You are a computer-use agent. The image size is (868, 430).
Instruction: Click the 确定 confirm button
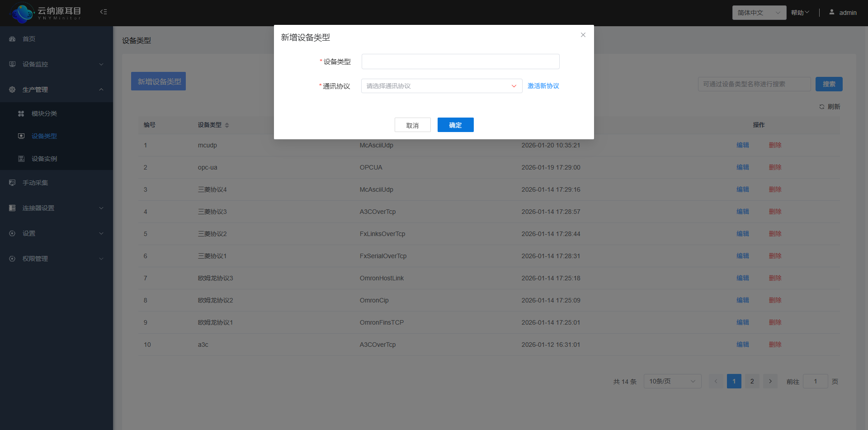[455, 125]
